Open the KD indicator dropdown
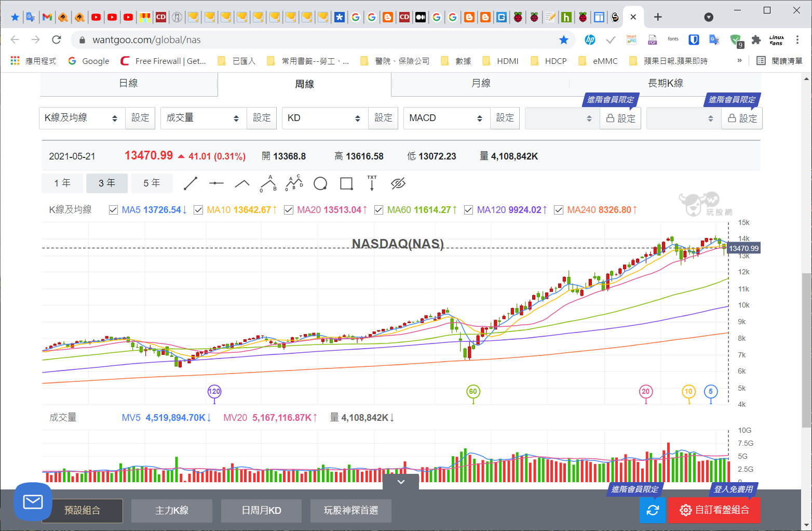 325,118
